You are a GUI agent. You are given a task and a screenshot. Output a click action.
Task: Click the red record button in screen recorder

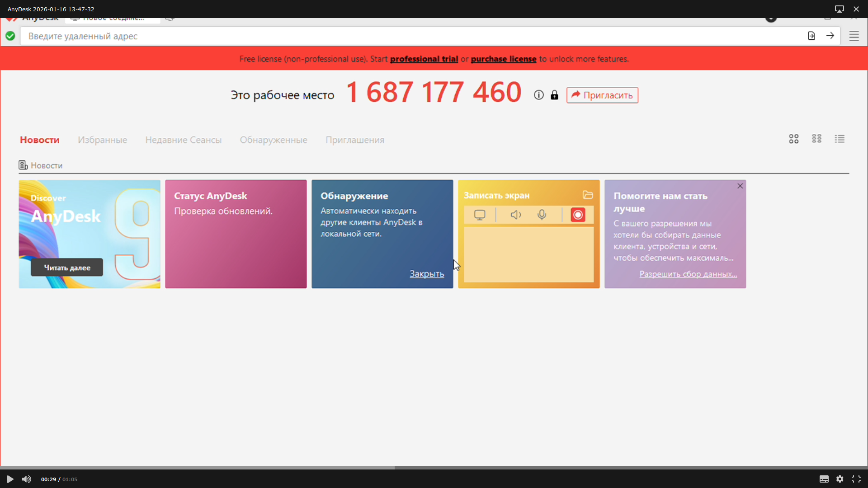pyautogui.click(x=578, y=215)
